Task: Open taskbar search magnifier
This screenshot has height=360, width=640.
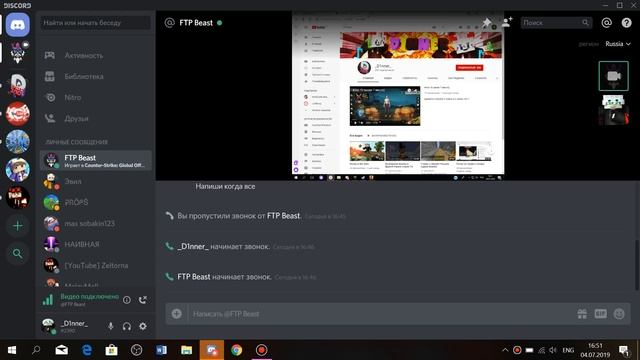Action: click(x=36, y=350)
